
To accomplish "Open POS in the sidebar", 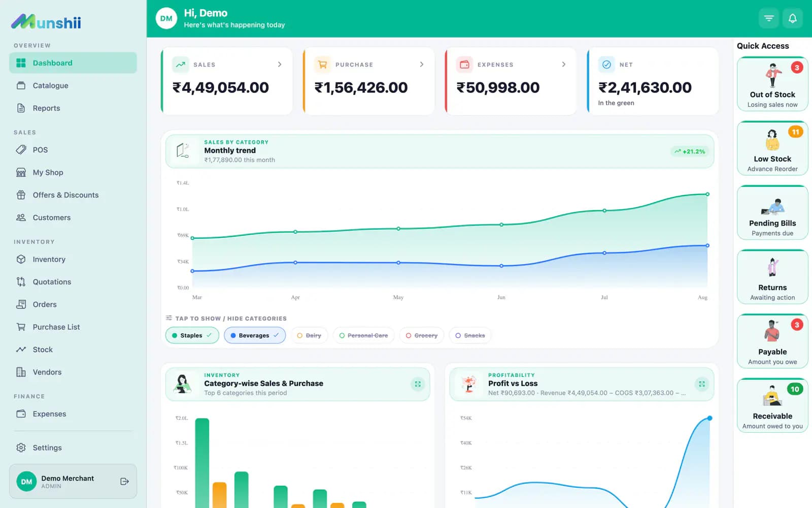I will click(x=73, y=150).
